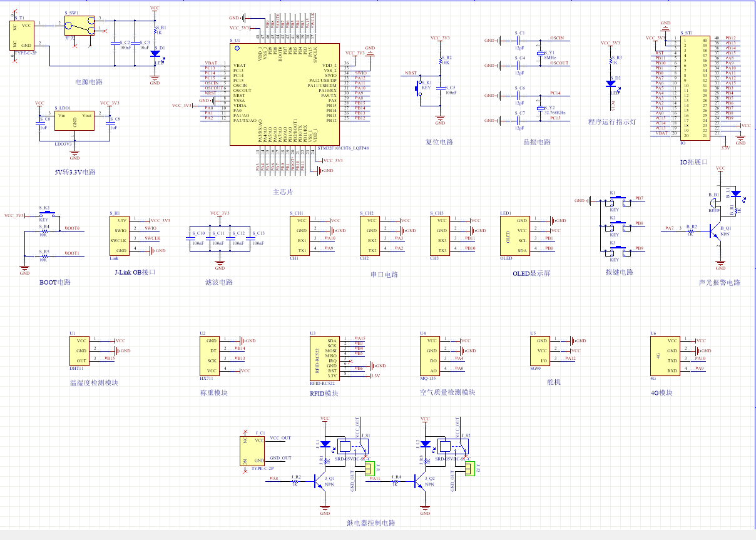Select resistor S_R4 on BOOT0 line
The image size is (756, 540).
point(44,231)
